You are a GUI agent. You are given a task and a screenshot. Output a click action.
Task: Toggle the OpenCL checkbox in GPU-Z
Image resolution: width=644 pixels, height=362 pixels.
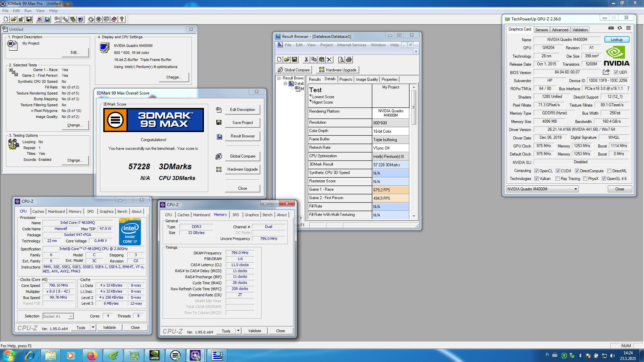pos(536,171)
